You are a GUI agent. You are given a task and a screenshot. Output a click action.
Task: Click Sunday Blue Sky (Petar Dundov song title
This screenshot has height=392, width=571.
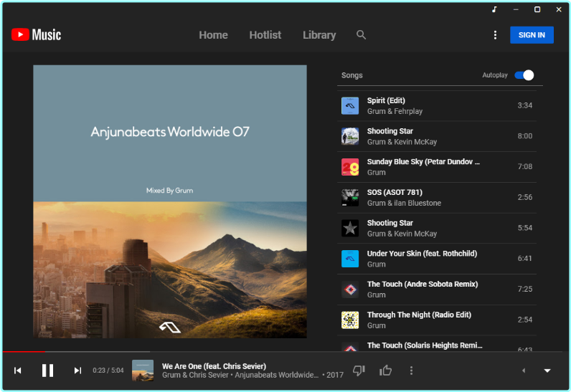[x=423, y=162]
